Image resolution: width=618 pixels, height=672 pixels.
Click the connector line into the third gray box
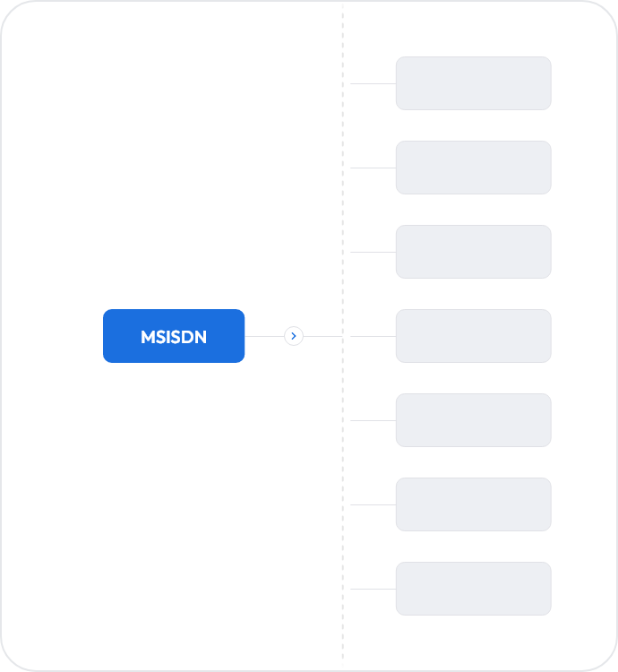tap(373, 252)
